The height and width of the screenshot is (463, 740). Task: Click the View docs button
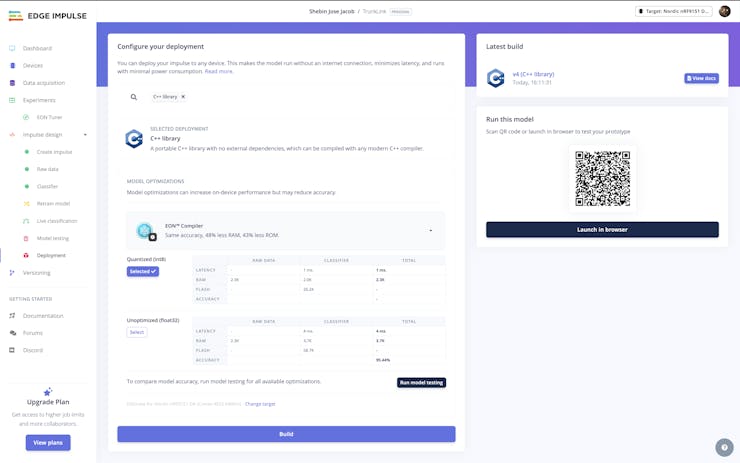[x=701, y=78]
